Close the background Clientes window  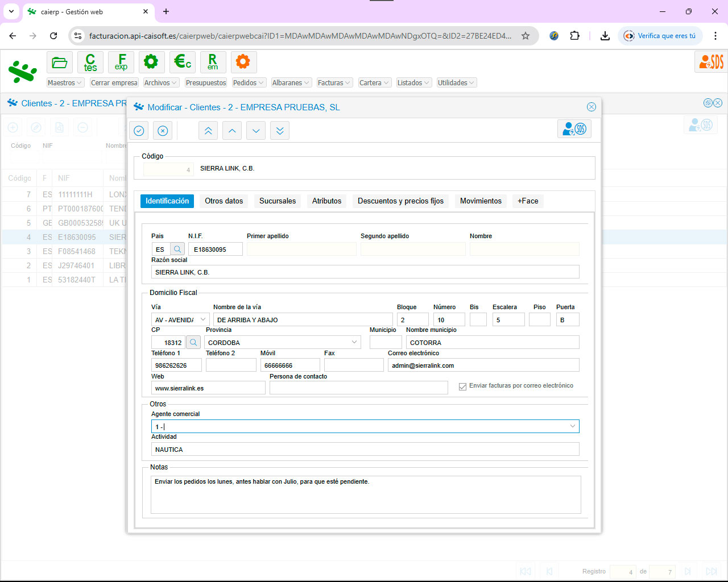[x=718, y=103]
